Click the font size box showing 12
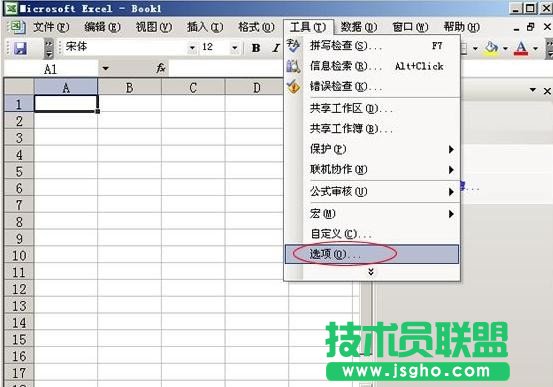This screenshot has height=387, width=553. 214,47
